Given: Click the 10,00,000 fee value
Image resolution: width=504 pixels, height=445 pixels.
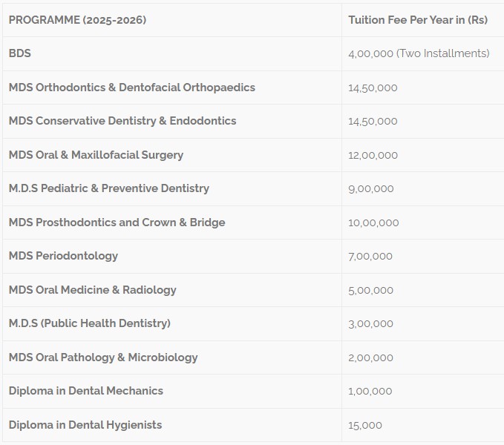Looking at the screenshot, I should point(373,222).
